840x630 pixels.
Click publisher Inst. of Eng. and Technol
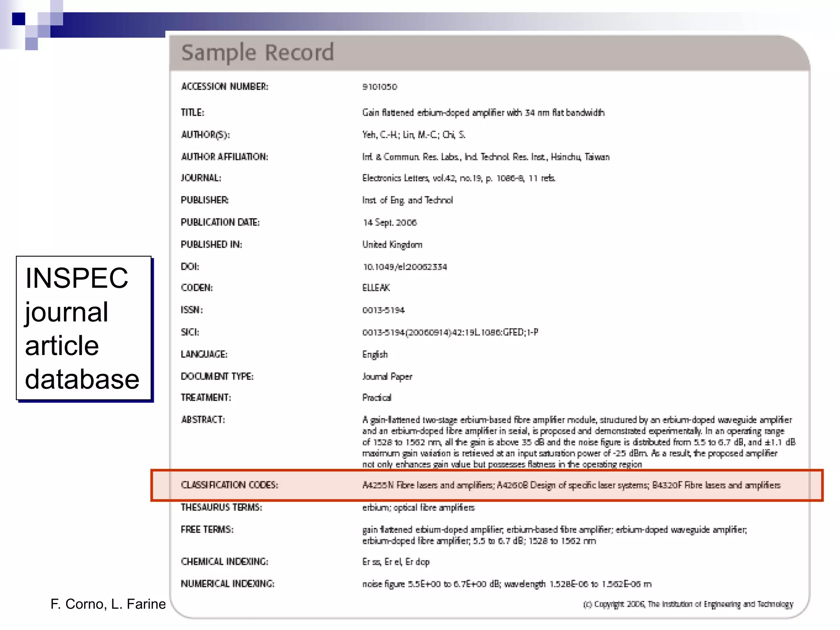(x=407, y=200)
